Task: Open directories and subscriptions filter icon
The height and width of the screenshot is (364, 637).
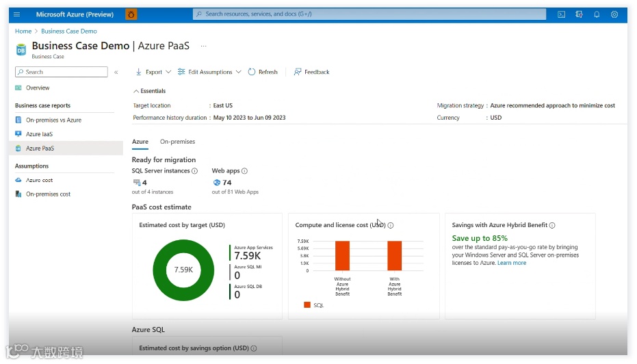Action: pyautogui.click(x=579, y=14)
